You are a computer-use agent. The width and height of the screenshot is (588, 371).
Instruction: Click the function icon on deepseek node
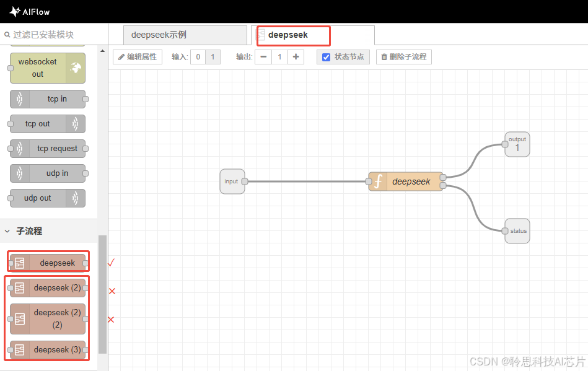(378, 181)
